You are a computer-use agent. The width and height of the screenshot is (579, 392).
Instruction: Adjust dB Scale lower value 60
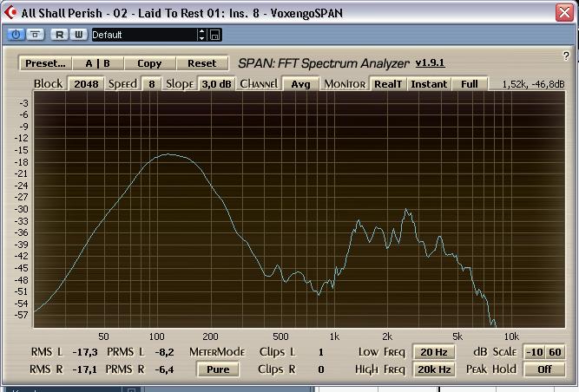pyautogui.click(x=555, y=352)
